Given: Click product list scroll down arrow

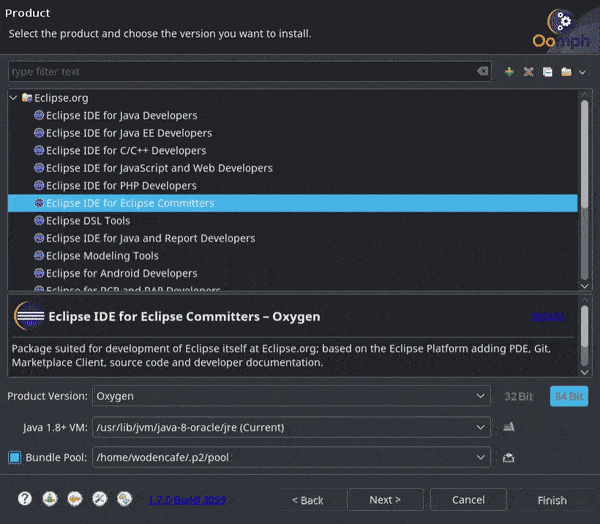Looking at the screenshot, I should click(584, 286).
